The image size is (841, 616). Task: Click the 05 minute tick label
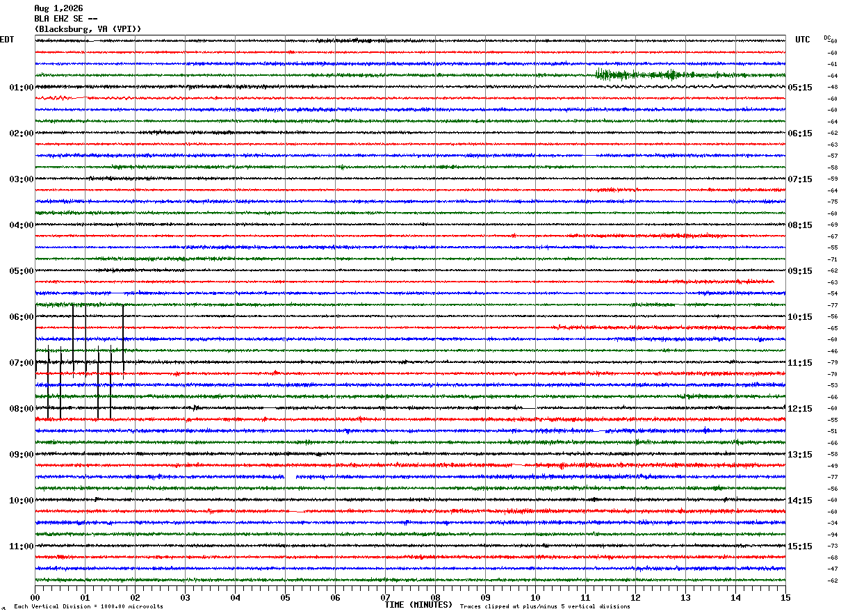(285, 597)
